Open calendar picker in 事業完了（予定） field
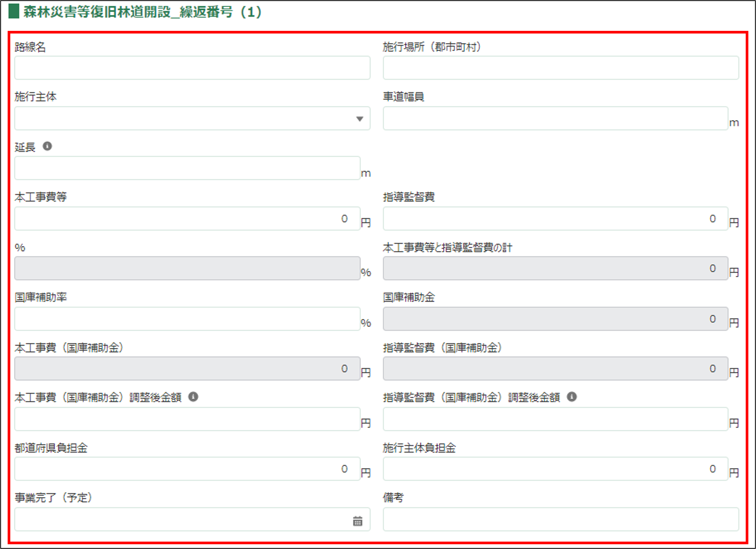 pyautogui.click(x=358, y=521)
